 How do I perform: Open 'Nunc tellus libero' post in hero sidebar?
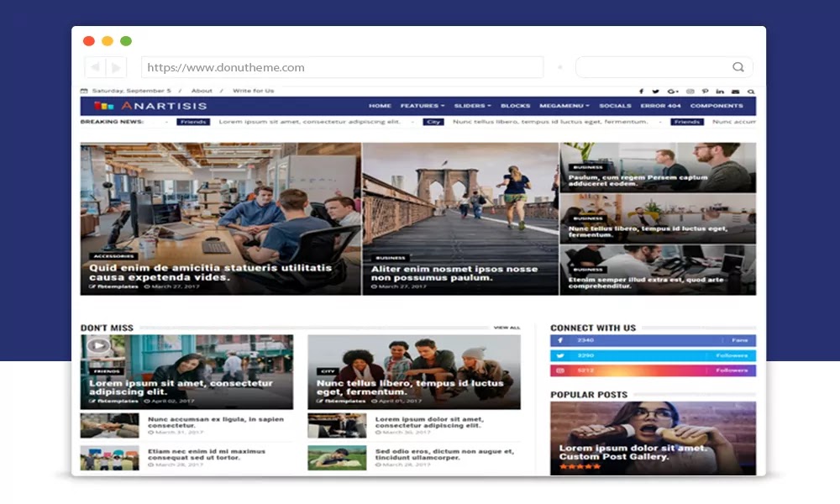coord(648,231)
